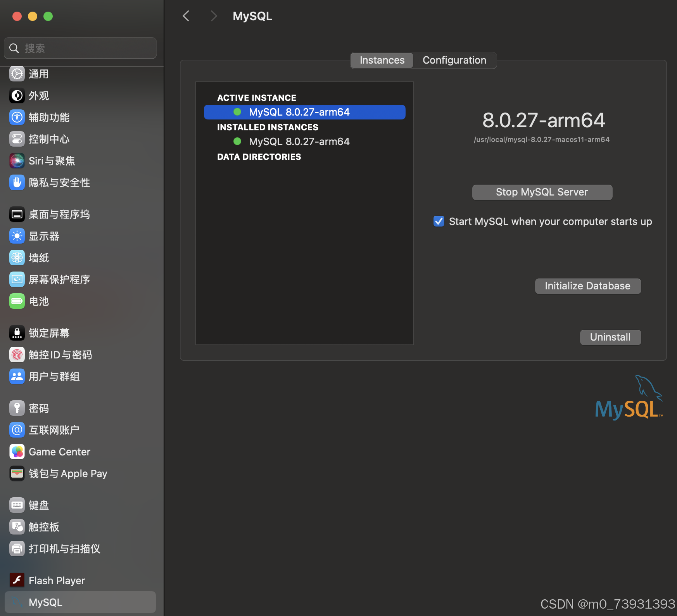The image size is (677, 616).
Task: Click inside the 搜索 search field
Action: coord(80,48)
